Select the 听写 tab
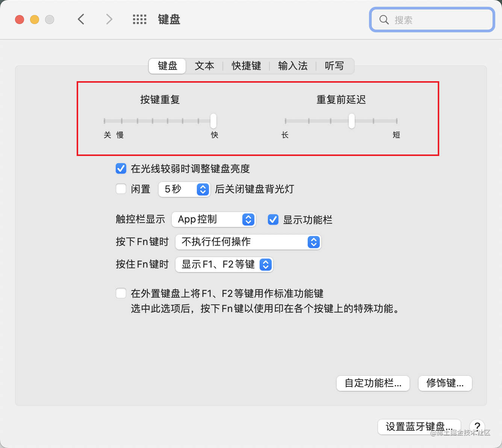The image size is (502, 448). (334, 66)
